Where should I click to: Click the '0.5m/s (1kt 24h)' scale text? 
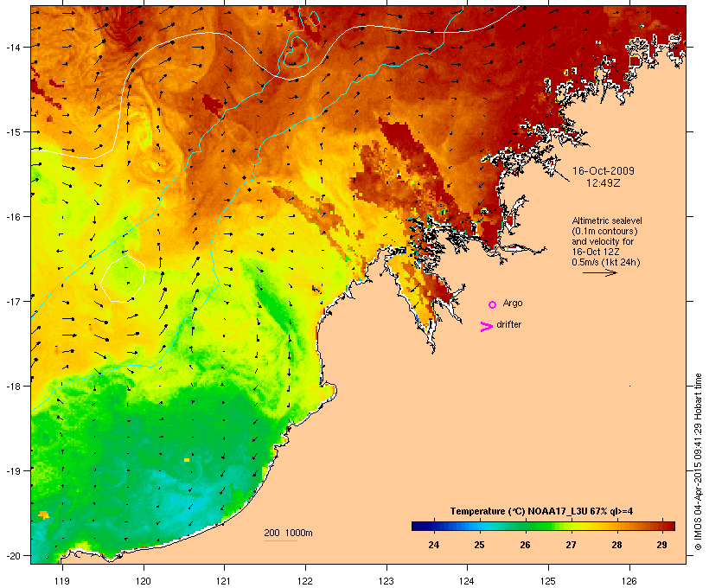coord(606,262)
